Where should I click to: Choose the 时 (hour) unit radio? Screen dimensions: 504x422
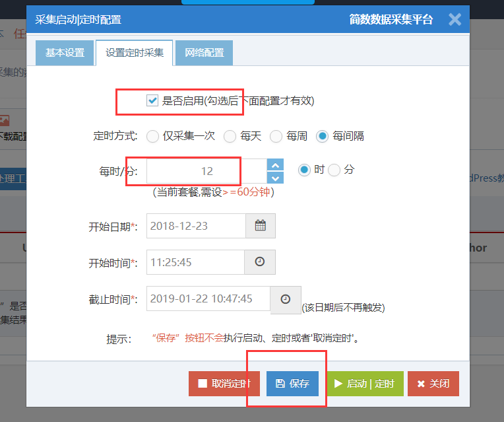coord(304,170)
